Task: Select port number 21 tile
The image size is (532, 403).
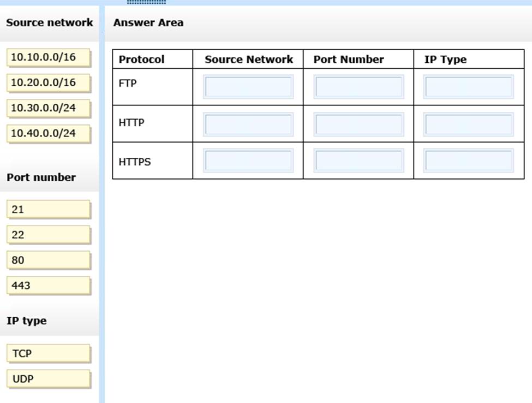Action: (x=48, y=209)
